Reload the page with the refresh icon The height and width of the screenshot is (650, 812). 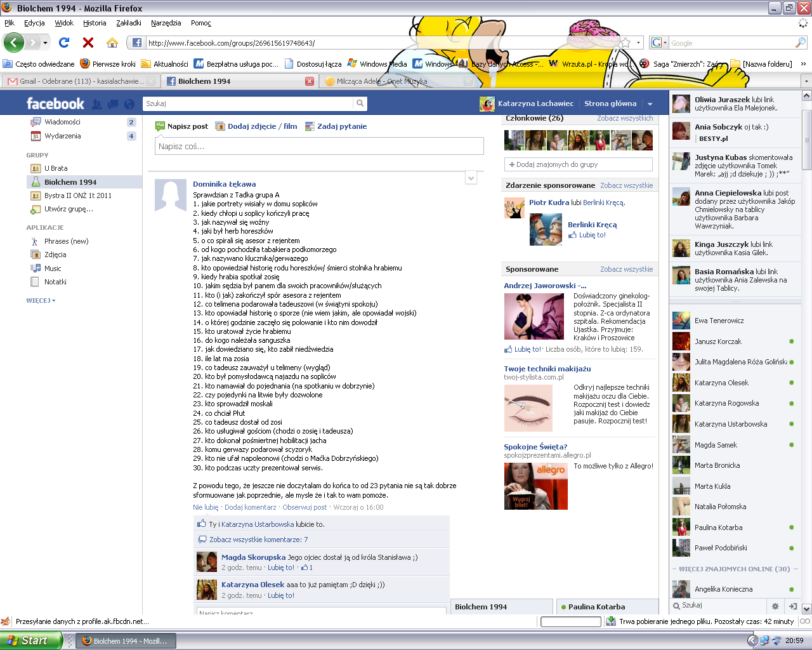click(64, 43)
